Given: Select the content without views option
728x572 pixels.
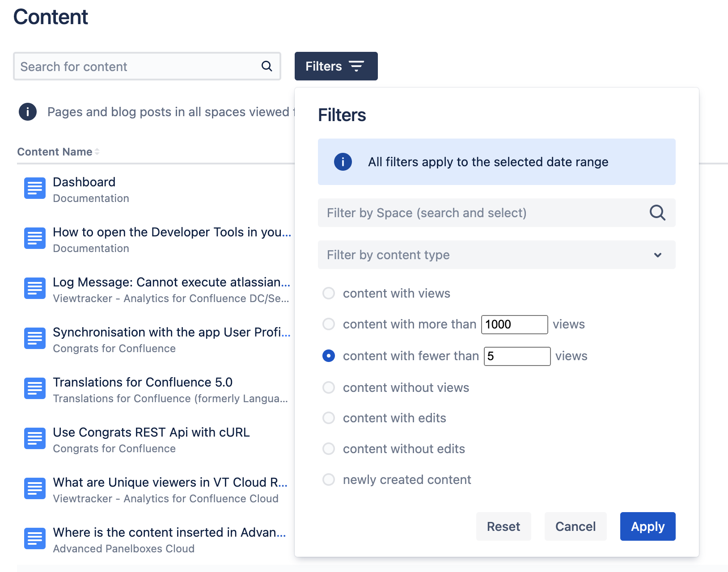Looking at the screenshot, I should pos(329,387).
